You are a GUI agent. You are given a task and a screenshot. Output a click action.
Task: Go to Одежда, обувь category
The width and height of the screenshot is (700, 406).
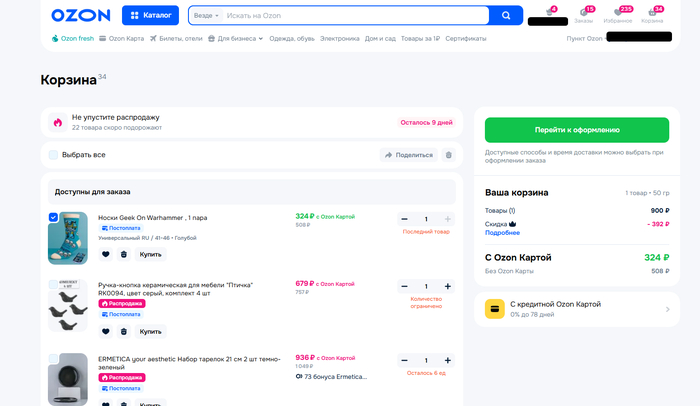tap(292, 38)
